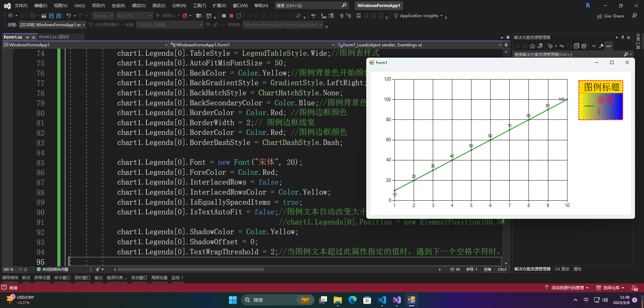Click Sync with Active Document icon
Screen dimensions: 644x308
(x=562, y=46)
